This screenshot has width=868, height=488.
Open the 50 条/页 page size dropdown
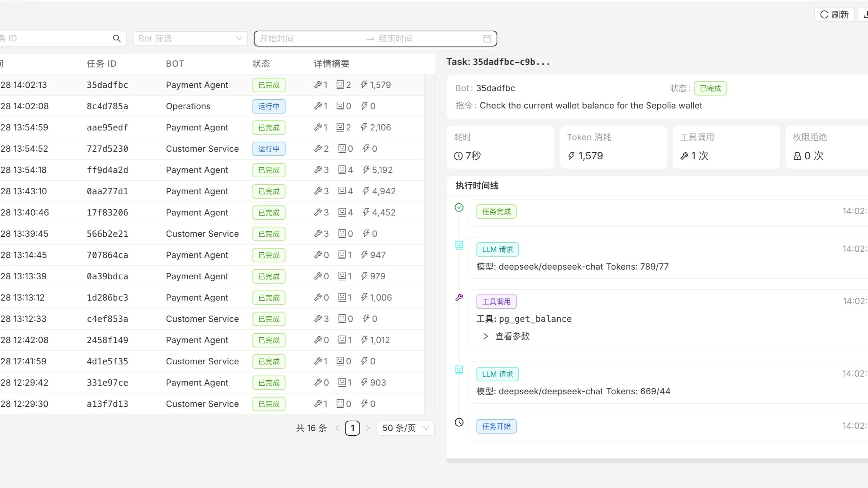(x=405, y=428)
